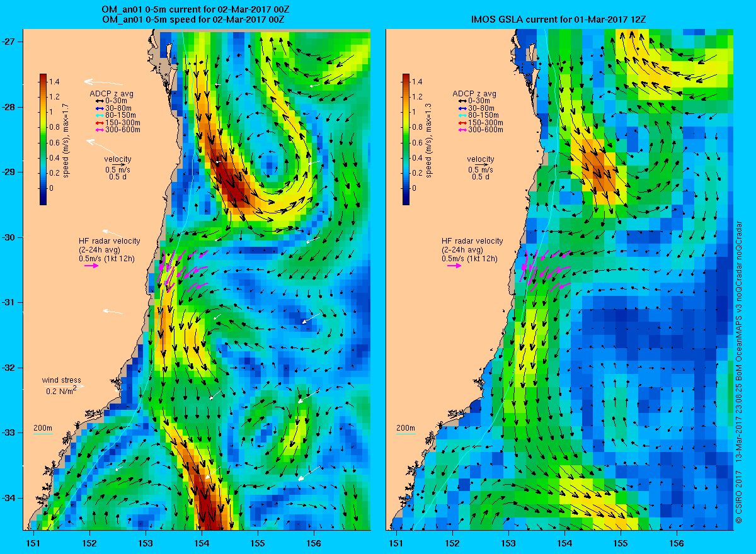756x554 pixels.
Task: Click the '155' longitude label under IMOS GSLA map
Action: click(621, 543)
